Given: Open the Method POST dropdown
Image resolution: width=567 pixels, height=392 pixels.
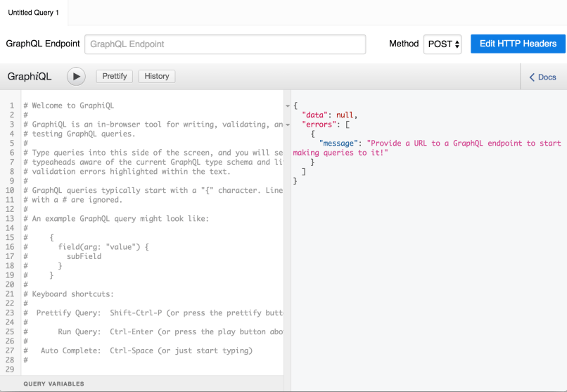Looking at the screenshot, I should pyautogui.click(x=442, y=44).
